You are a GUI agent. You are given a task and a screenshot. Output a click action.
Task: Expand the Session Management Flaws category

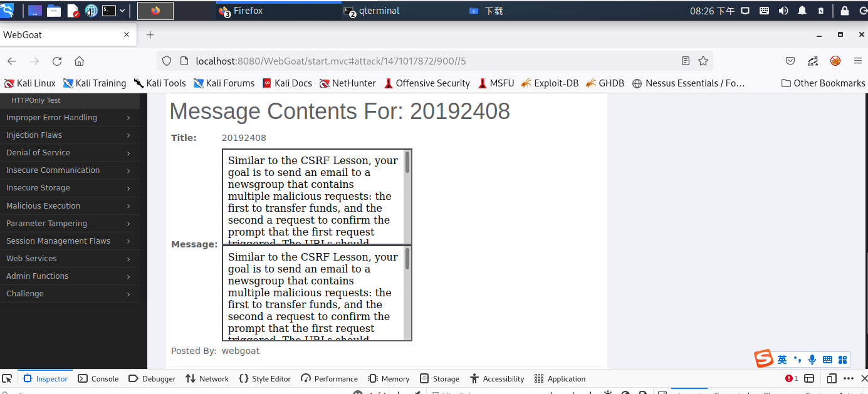[x=70, y=241]
